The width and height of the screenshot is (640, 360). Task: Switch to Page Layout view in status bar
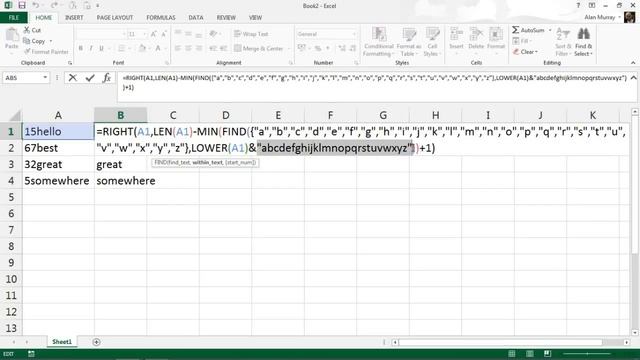pyautogui.click(x=530, y=353)
